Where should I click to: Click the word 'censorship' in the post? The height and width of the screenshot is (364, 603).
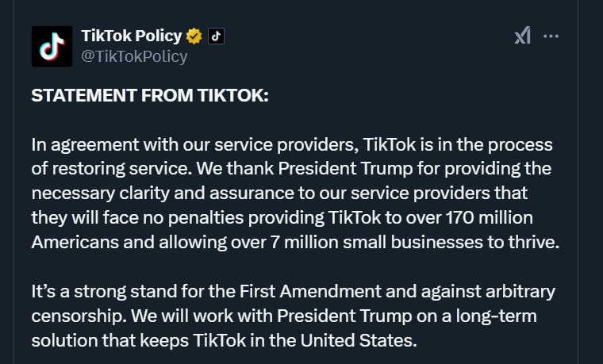[x=79, y=316]
